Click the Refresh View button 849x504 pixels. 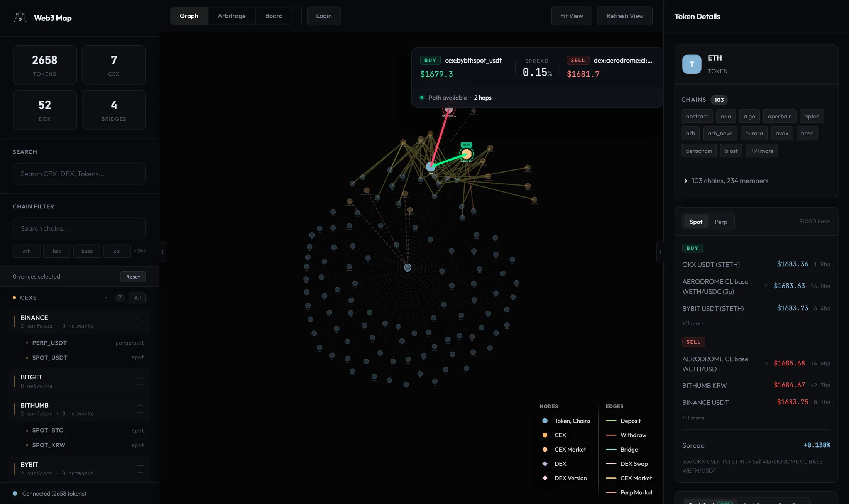click(625, 16)
